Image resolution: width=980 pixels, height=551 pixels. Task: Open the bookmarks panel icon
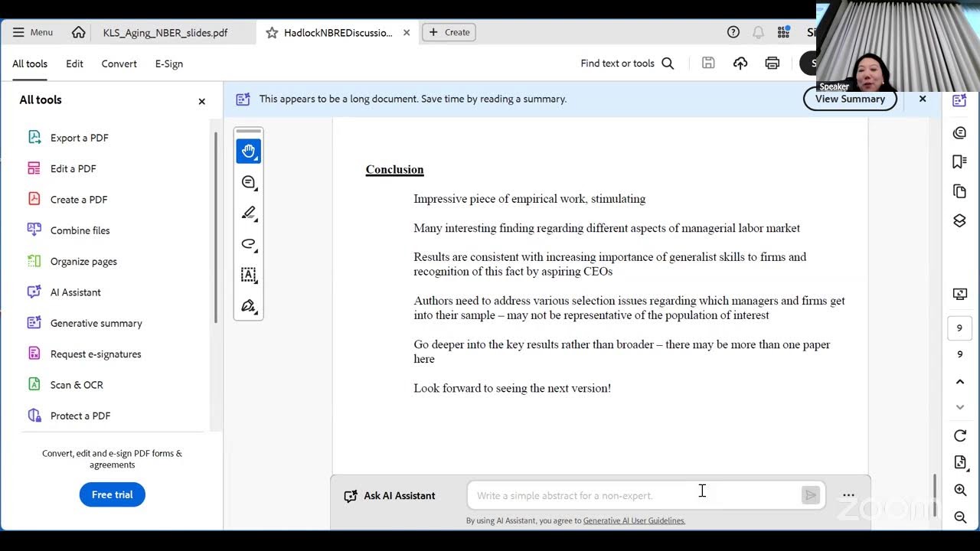pos(959,161)
